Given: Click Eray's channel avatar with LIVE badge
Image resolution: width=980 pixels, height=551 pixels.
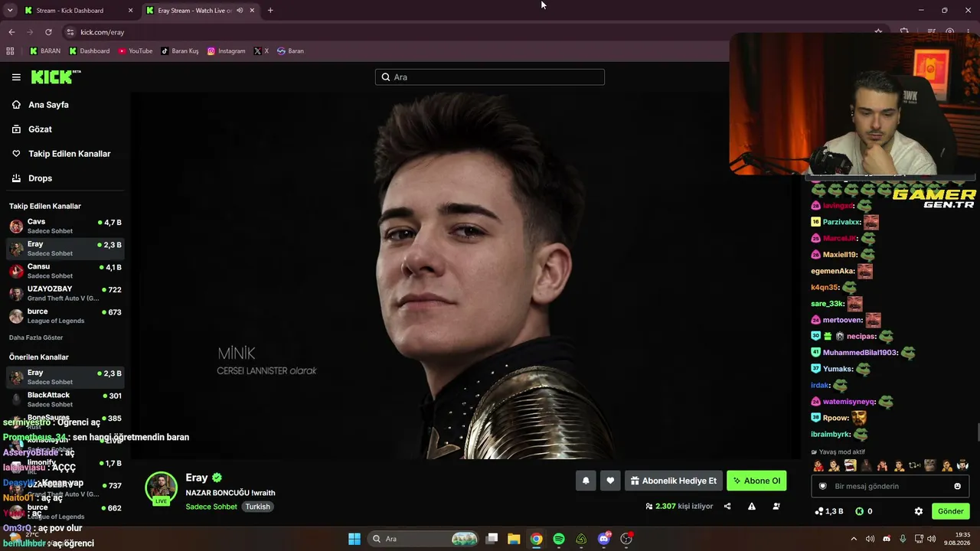Looking at the screenshot, I should (161, 488).
